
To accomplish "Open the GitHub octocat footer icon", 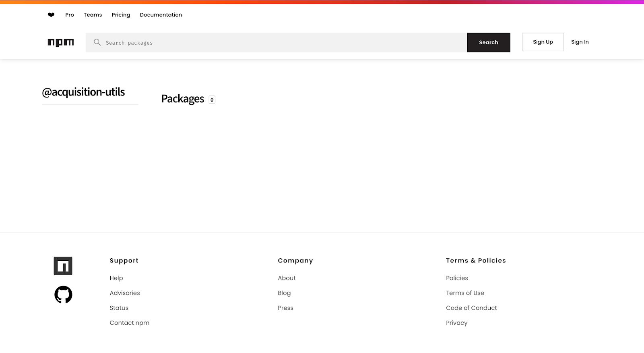I will tap(63, 295).
